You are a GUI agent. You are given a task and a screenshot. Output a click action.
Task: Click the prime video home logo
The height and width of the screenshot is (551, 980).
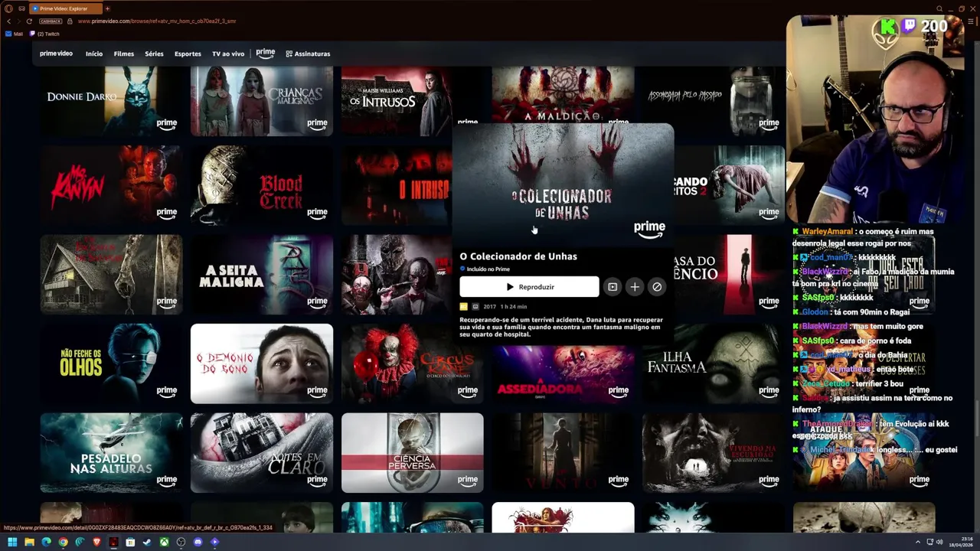(56, 54)
